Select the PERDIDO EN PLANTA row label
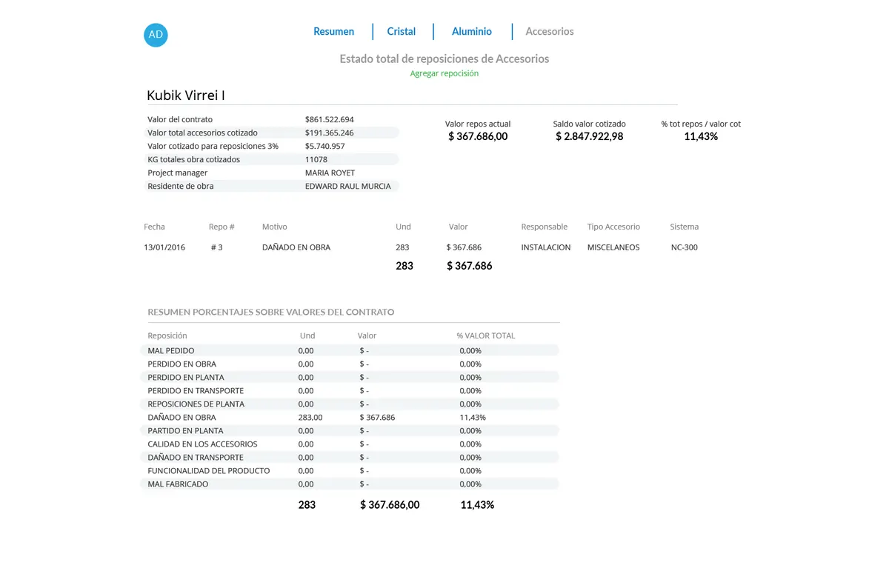Screen dimensions: 889x588 pyautogui.click(x=186, y=377)
